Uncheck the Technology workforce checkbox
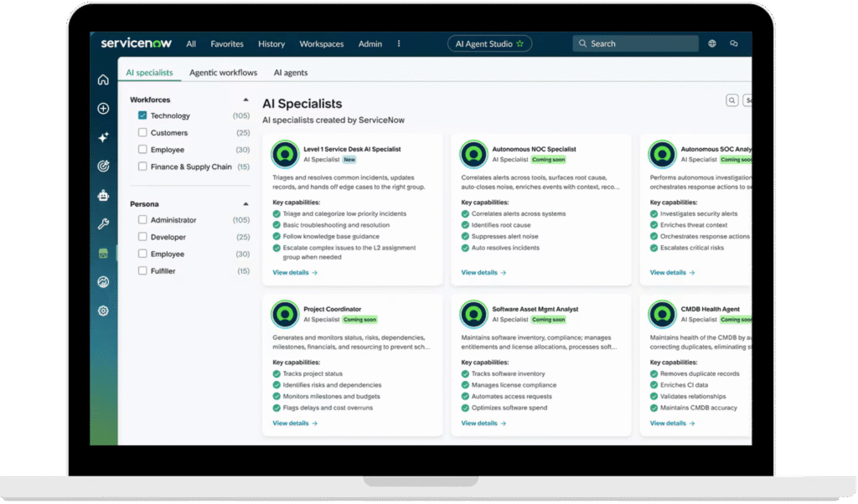858x504 pixels. click(142, 116)
